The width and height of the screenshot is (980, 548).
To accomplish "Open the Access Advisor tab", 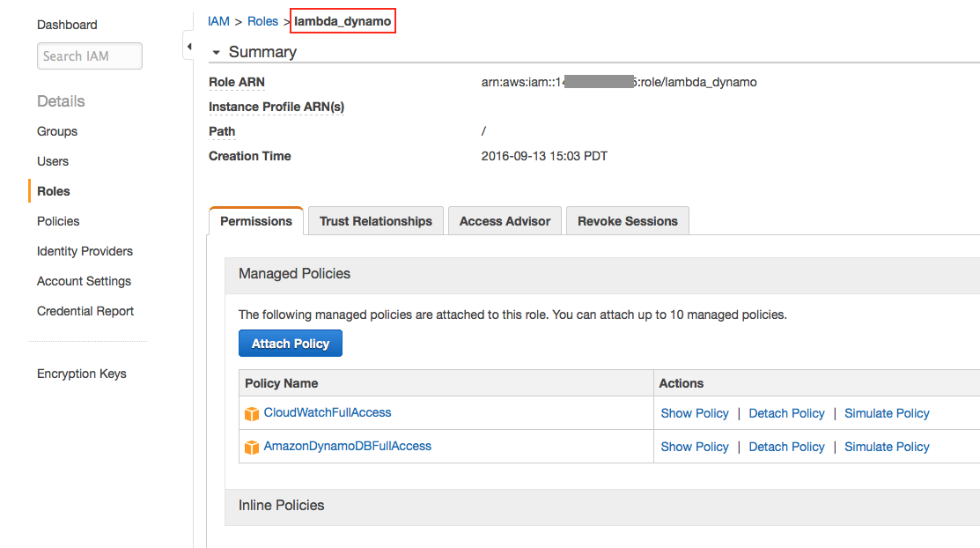I will pos(505,221).
